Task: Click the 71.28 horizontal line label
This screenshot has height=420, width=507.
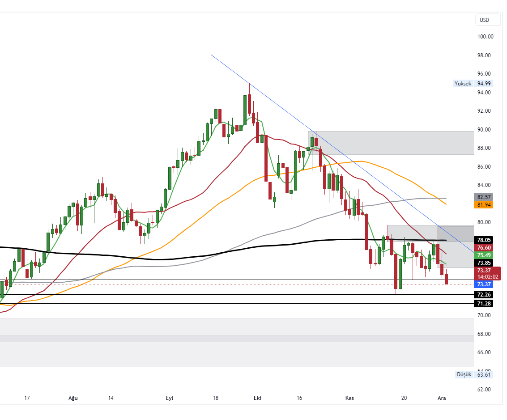Action: [x=484, y=304]
